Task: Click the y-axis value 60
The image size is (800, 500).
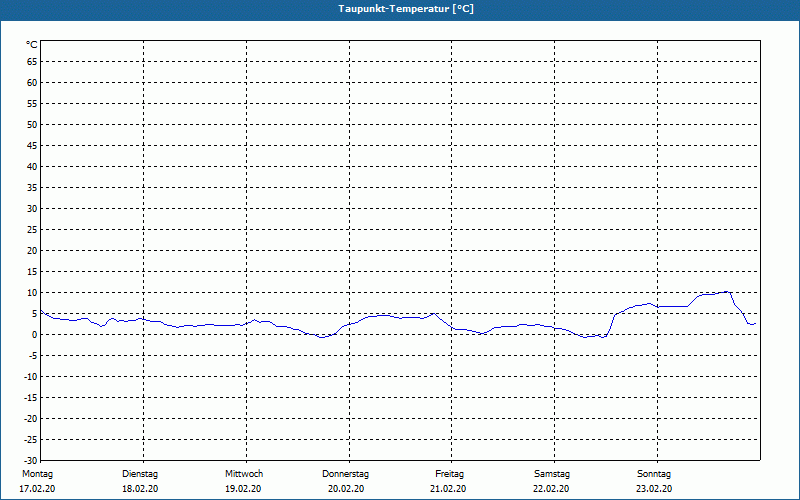Action: (32, 83)
